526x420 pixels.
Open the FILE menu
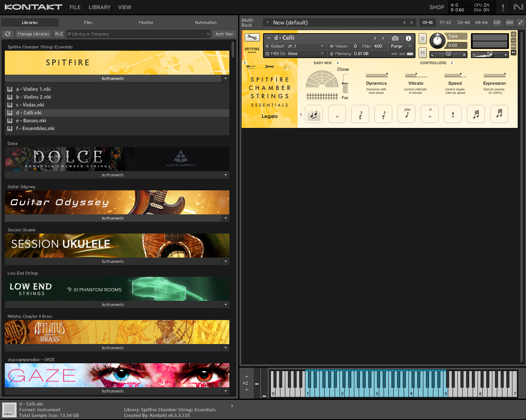pos(75,7)
